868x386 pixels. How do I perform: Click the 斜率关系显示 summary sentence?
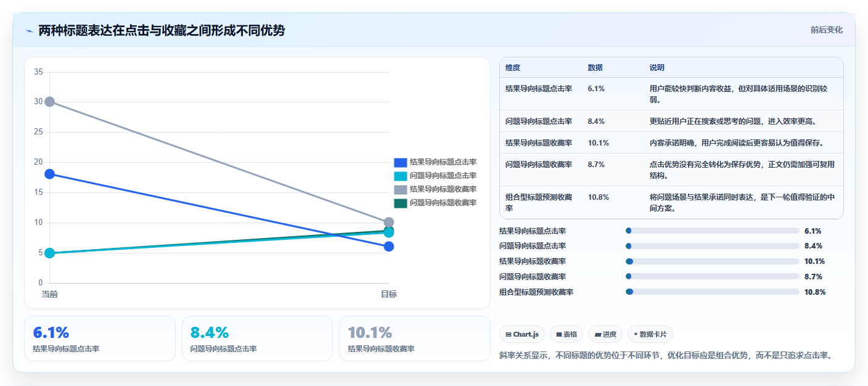(666, 356)
